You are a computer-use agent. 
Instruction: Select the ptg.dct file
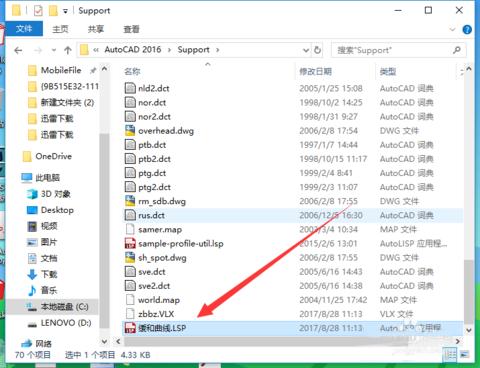[x=145, y=173]
